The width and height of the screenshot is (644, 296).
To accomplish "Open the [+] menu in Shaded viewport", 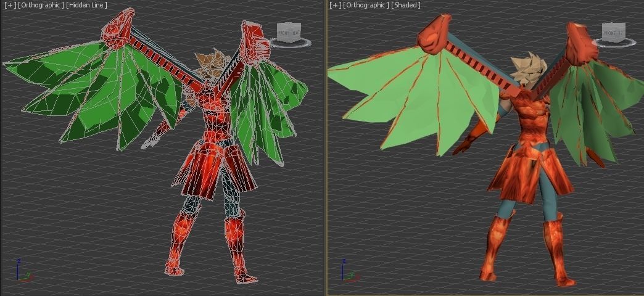I will (335, 6).
